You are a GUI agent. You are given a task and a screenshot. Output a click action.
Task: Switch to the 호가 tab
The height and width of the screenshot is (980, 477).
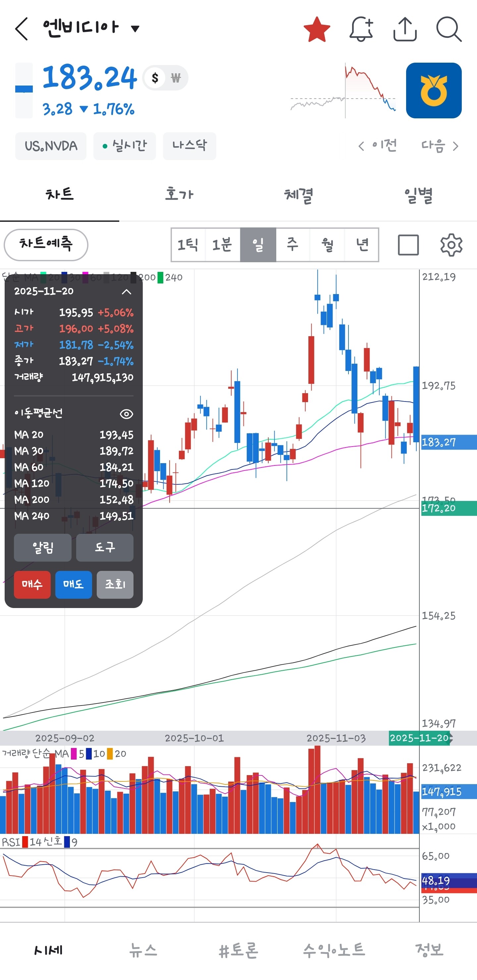coord(179,195)
